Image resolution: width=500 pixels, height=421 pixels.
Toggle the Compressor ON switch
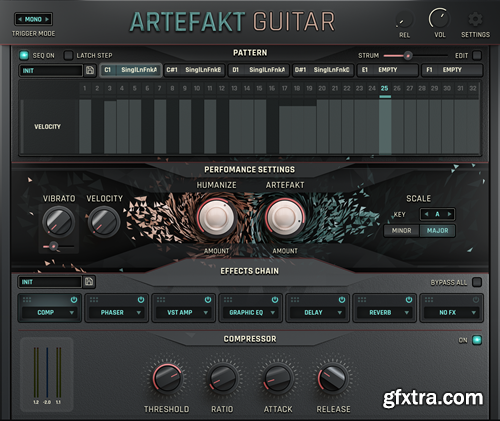tap(477, 340)
